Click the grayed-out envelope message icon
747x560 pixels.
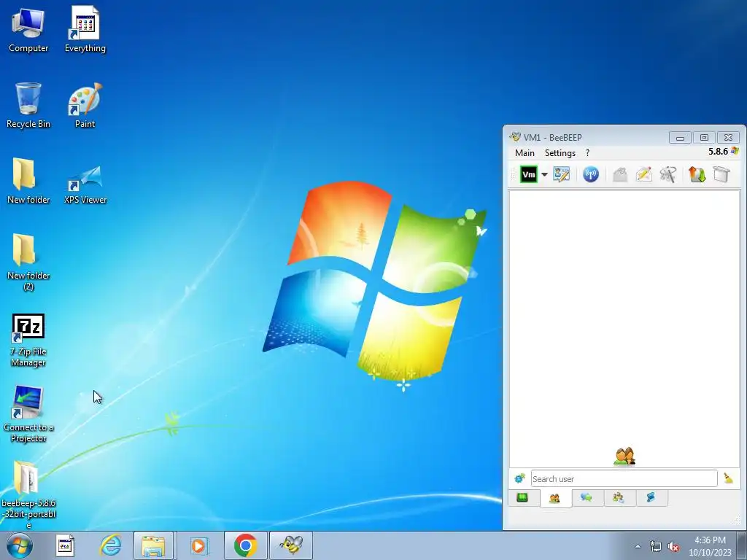click(620, 174)
